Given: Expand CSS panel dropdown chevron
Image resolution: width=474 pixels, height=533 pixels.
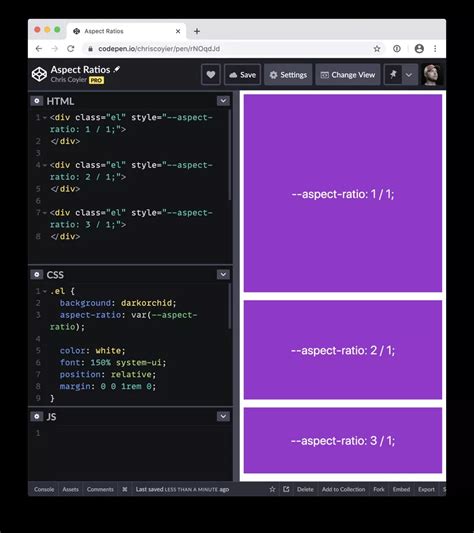Looking at the screenshot, I should coord(223,274).
